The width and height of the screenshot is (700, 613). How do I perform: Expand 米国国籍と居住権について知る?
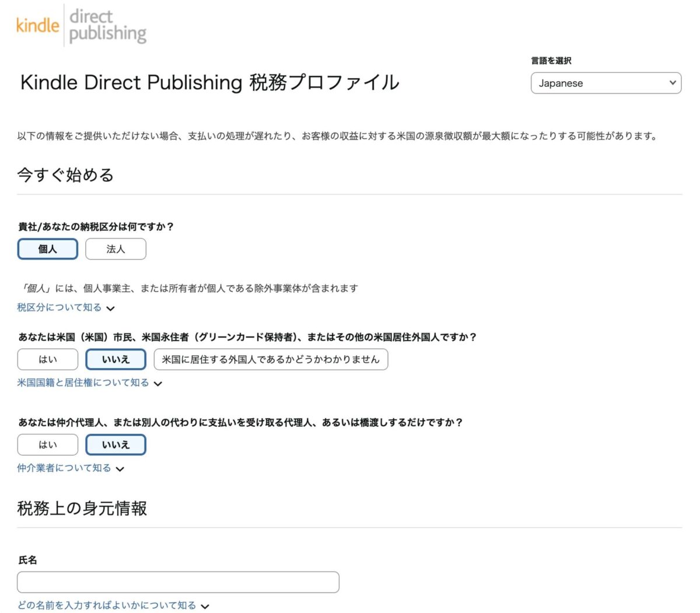[83, 383]
